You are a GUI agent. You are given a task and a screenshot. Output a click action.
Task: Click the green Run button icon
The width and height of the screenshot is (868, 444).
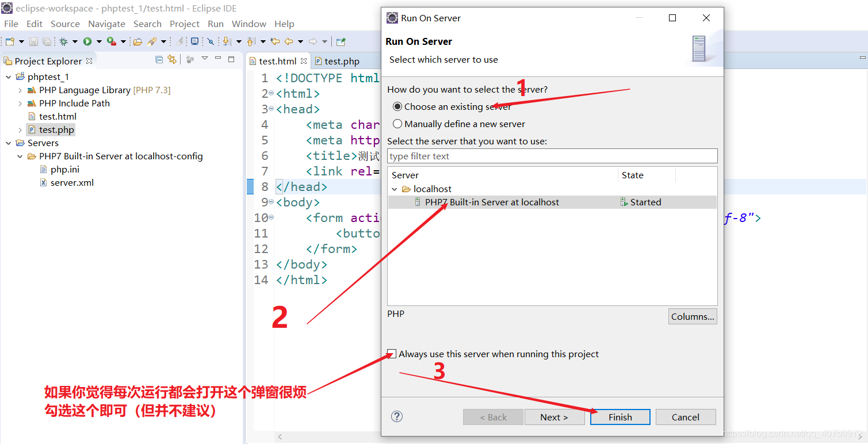click(x=87, y=41)
